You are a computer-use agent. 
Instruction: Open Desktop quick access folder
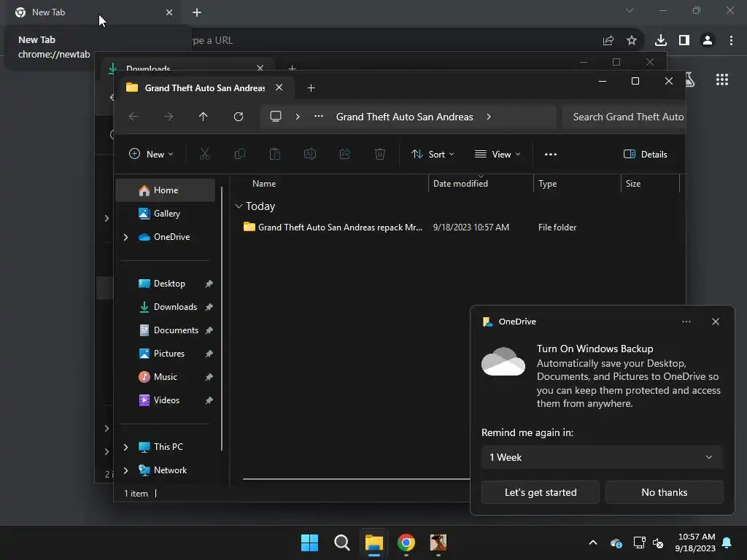click(x=166, y=284)
